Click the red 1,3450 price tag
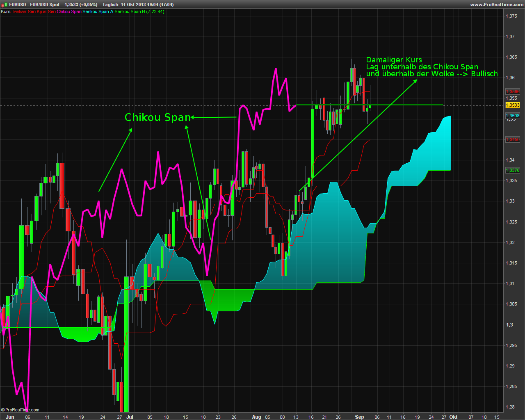Image resolution: width=525 pixels, height=420 pixels. pyautogui.click(x=513, y=139)
